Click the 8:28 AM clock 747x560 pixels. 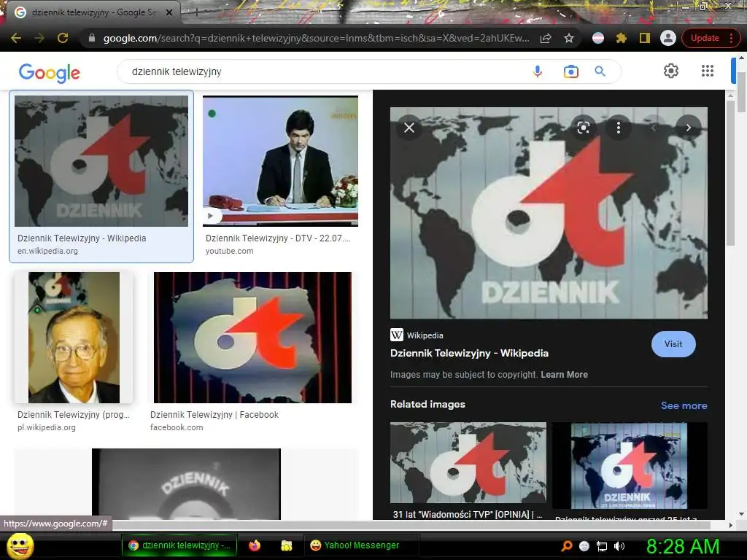(x=683, y=546)
